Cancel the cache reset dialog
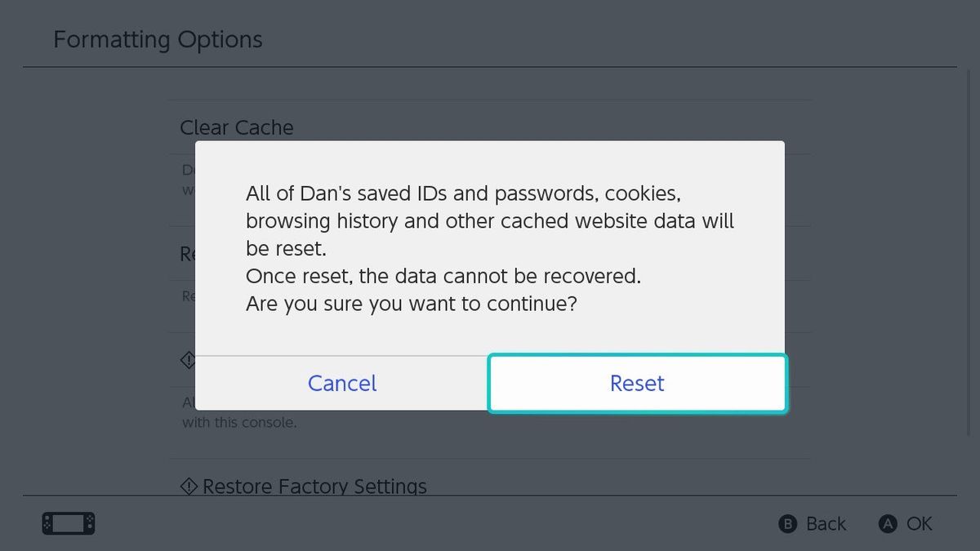Screen dimensions: 980x551 tap(341, 383)
